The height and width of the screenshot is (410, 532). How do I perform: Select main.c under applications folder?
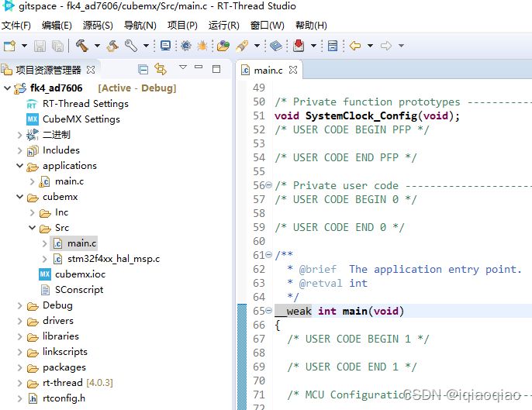[69, 182]
